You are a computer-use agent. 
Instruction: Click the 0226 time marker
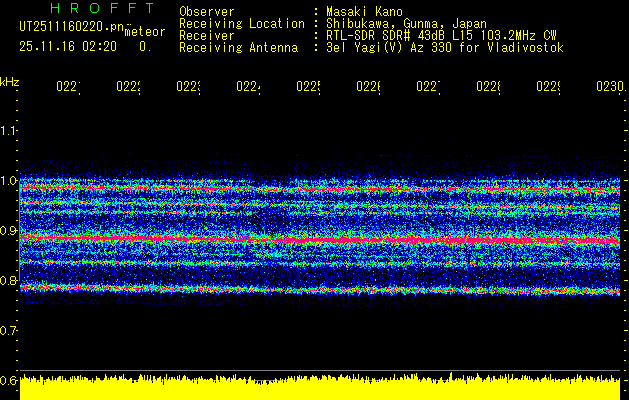point(369,87)
